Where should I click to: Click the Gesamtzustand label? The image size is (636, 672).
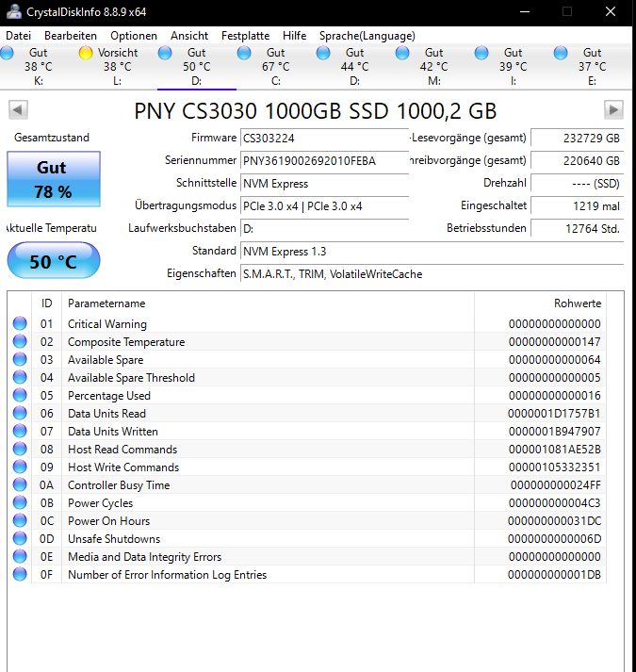click(52, 138)
